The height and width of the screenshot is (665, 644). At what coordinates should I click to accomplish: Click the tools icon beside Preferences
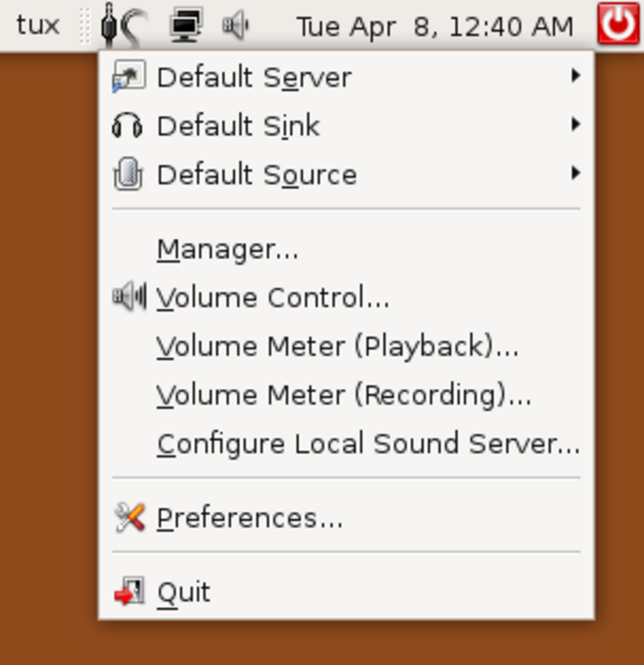pyautogui.click(x=129, y=517)
